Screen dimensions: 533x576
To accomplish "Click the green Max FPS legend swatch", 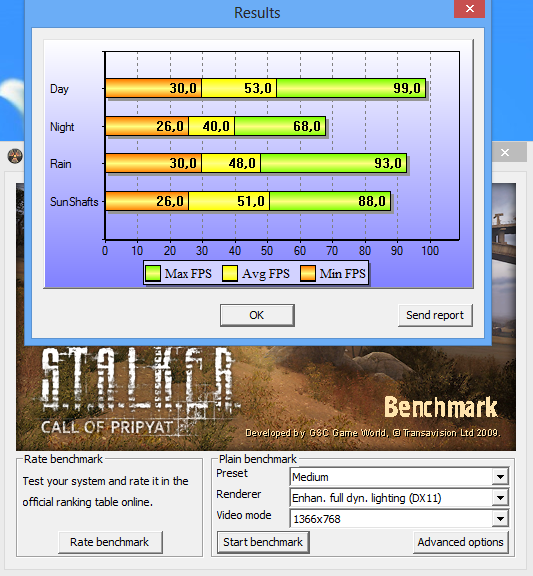I will [153, 274].
